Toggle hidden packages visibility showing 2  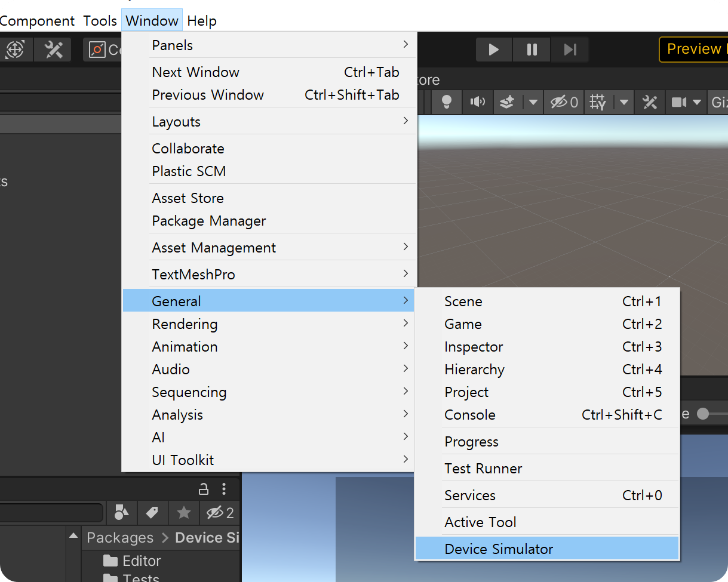tap(220, 512)
